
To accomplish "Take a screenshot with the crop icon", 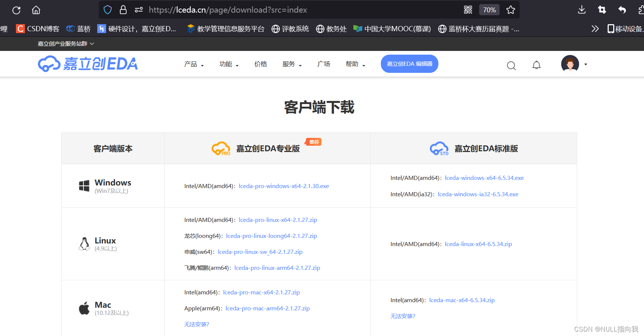I will click(602, 10).
